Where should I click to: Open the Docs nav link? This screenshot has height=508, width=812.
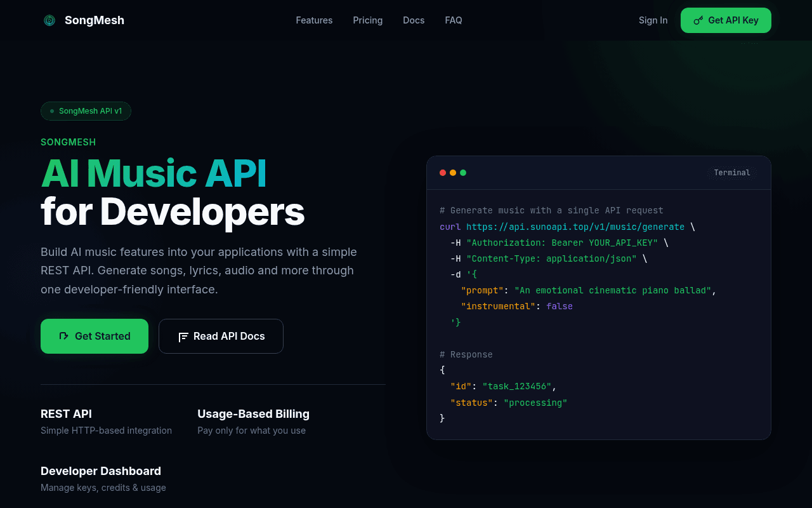(414, 20)
